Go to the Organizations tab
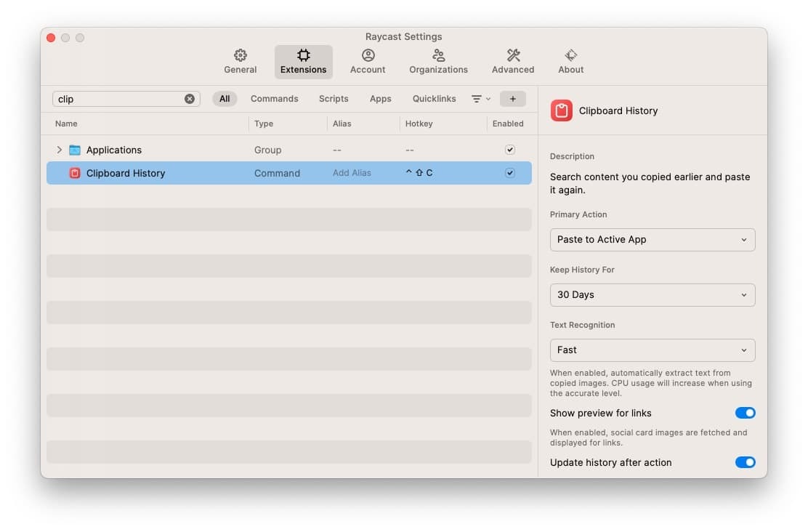This screenshot has width=808, height=532. point(438,62)
